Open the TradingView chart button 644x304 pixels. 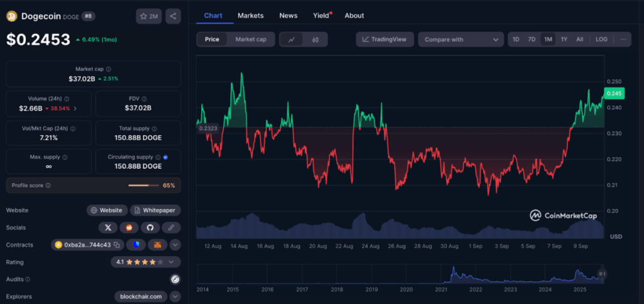(385, 40)
